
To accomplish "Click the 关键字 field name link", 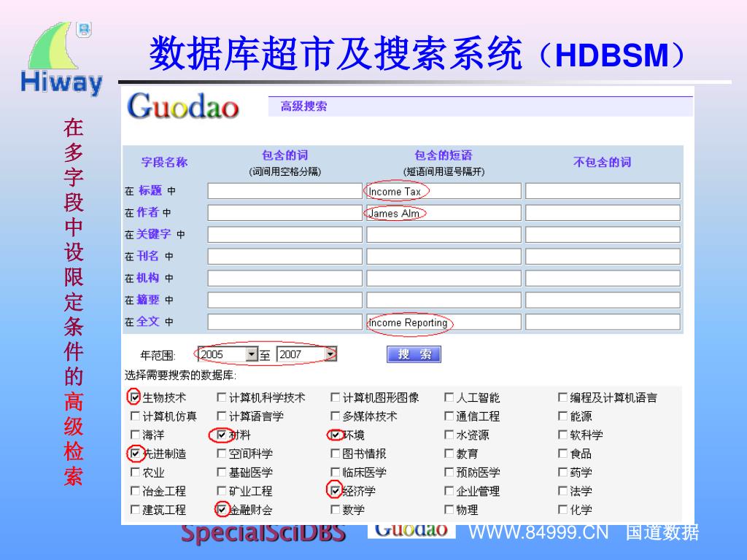I will coord(153,234).
